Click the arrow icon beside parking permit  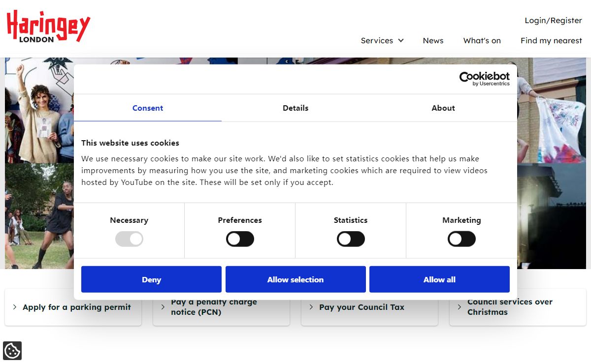click(15, 307)
